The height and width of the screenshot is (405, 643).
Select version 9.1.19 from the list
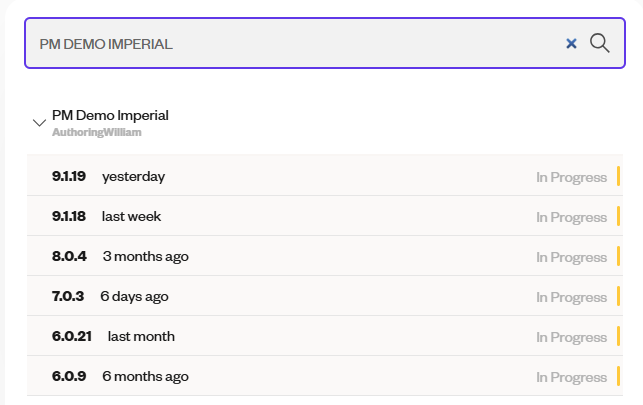(69, 177)
